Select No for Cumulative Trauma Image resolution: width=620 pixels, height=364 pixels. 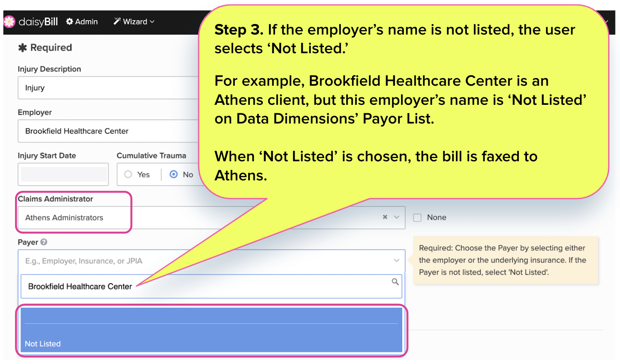coord(173,174)
